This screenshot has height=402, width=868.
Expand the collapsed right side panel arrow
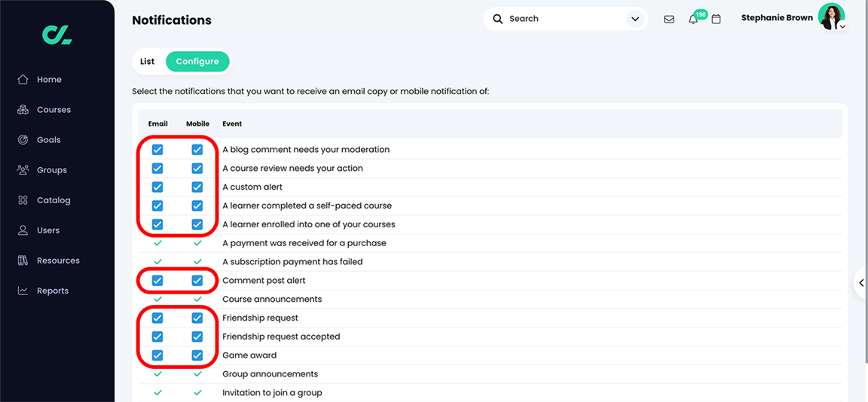861,283
